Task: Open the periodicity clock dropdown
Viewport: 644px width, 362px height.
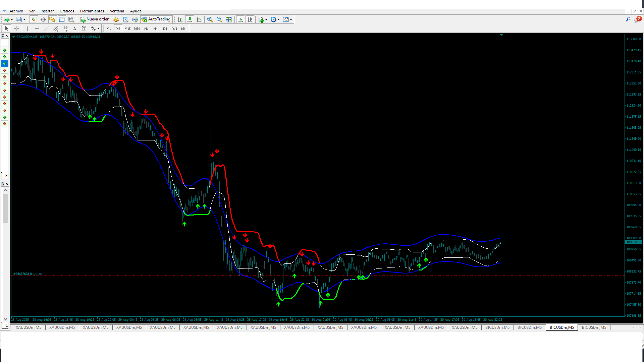Action: (x=275, y=19)
